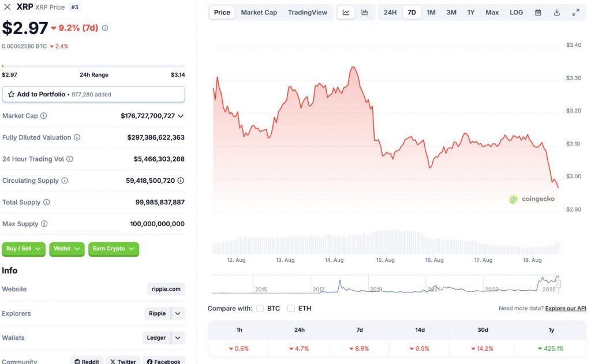This screenshot has height=364, width=591.
Task: Toggle logarithmic scale with LOG
Action: tap(516, 12)
